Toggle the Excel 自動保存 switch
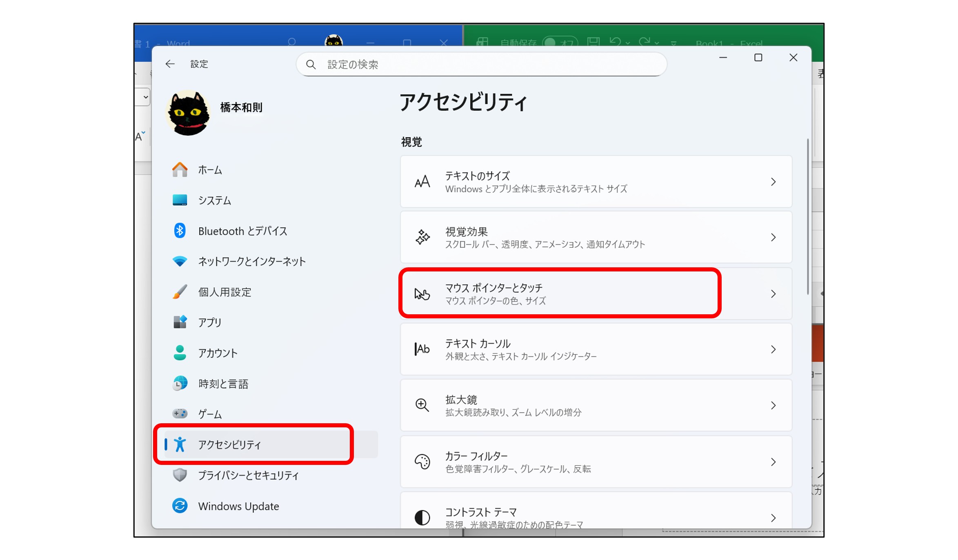The width and height of the screenshot is (958, 560). tap(560, 42)
